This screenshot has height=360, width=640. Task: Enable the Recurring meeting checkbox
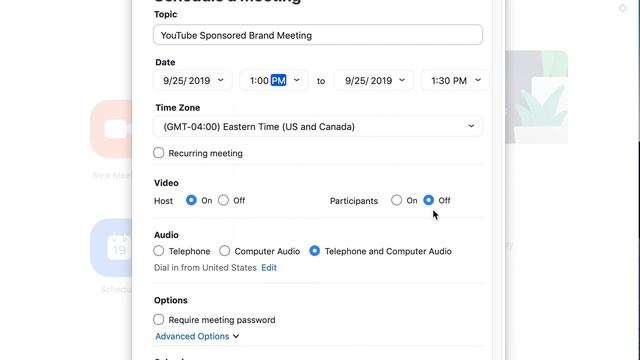[159, 153]
